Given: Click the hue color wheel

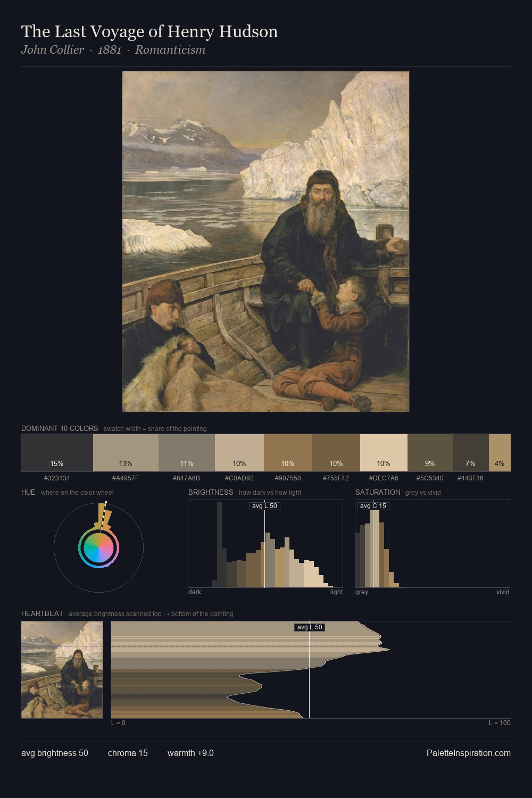Looking at the screenshot, I should click(x=98, y=547).
